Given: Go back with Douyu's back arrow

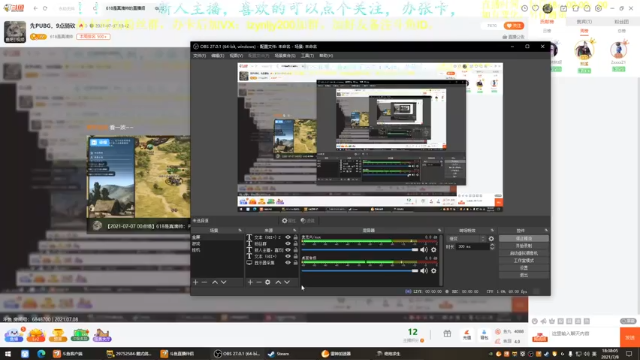Looking at the screenshot, I should click(x=36, y=8).
